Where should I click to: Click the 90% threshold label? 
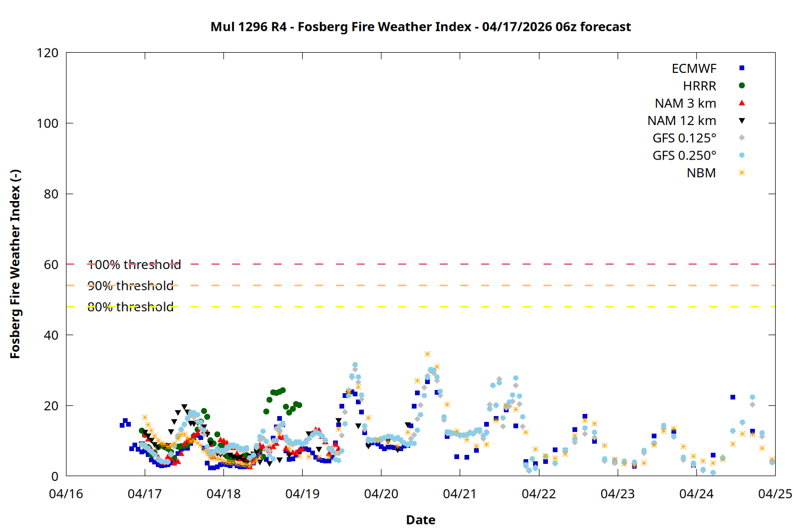[x=130, y=286]
